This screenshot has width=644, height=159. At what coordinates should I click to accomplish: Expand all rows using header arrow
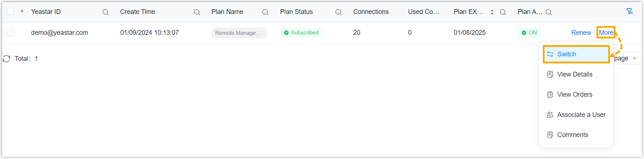(x=22, y=11)
